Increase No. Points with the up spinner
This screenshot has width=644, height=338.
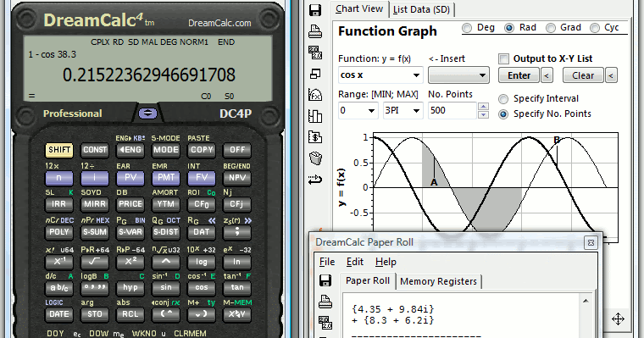point(483,107)
